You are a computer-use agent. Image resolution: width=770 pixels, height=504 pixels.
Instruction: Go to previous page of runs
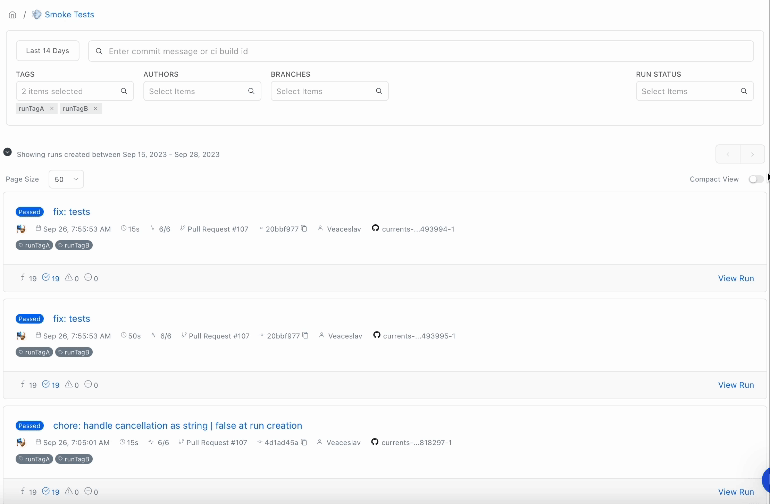point(728,154)
